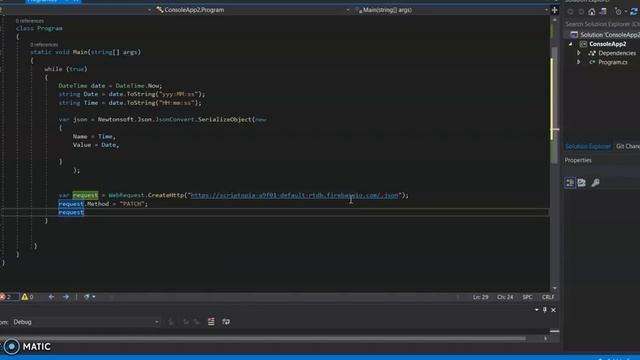Switch between solutions and folder views icon
The image size is (640, 360).
[x=603, y=12]
